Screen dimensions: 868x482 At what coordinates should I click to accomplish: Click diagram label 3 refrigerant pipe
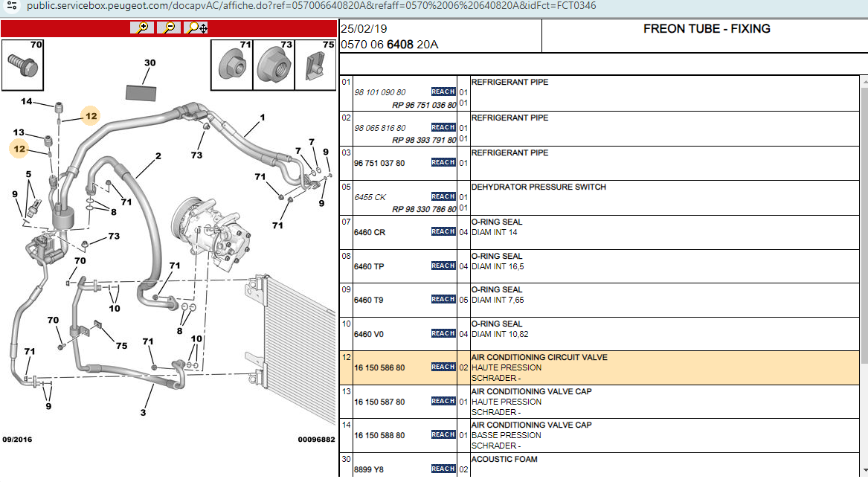click(144, 412)
